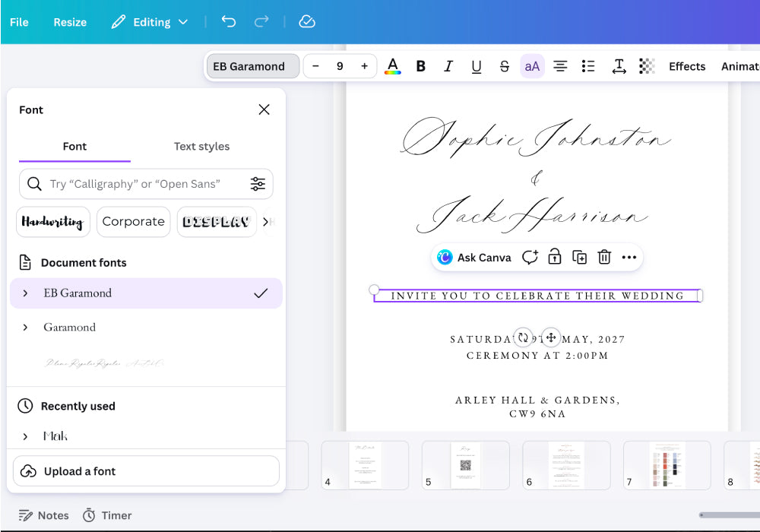Toggle bold formatting
Image resolution: width=760 pixels, height=532 pixels.
pos(421,66)
